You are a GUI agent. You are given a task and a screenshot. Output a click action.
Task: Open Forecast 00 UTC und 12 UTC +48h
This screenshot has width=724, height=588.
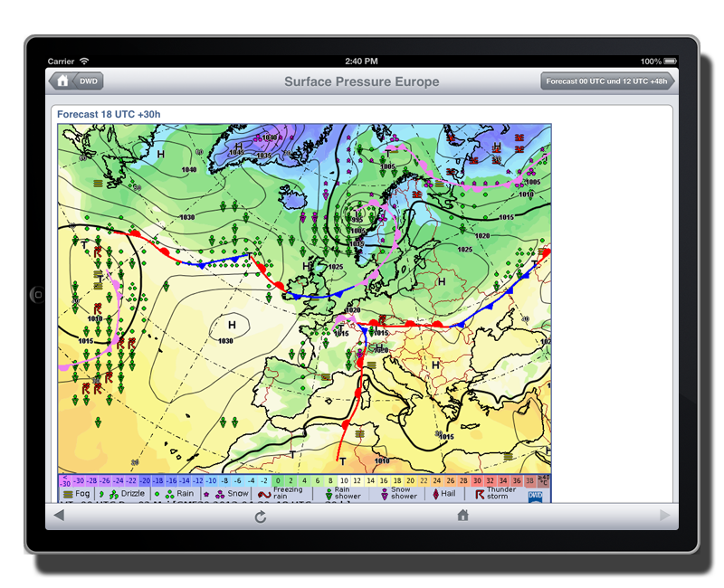point(606,81)
